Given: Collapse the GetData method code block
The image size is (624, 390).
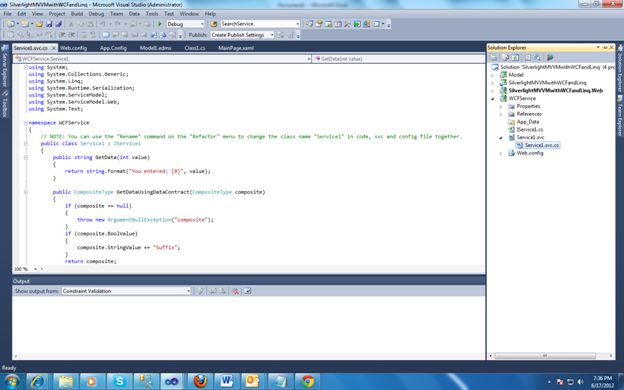Looking at the screenshot, I should (26, 157).
